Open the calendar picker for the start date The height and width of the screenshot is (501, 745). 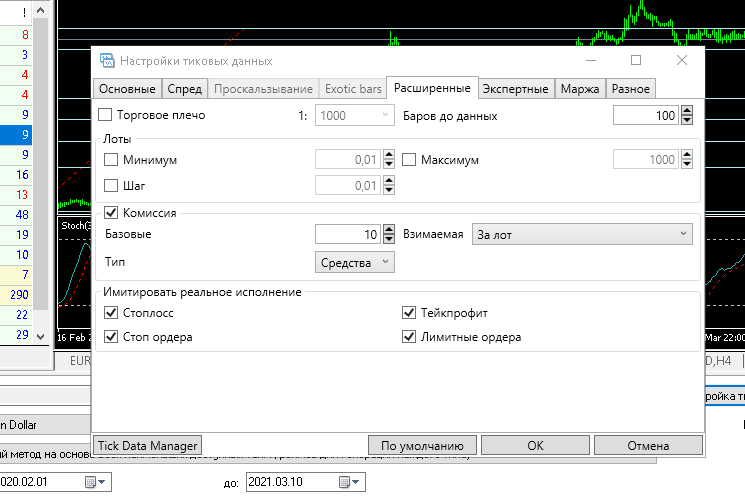tap(95, 482)
